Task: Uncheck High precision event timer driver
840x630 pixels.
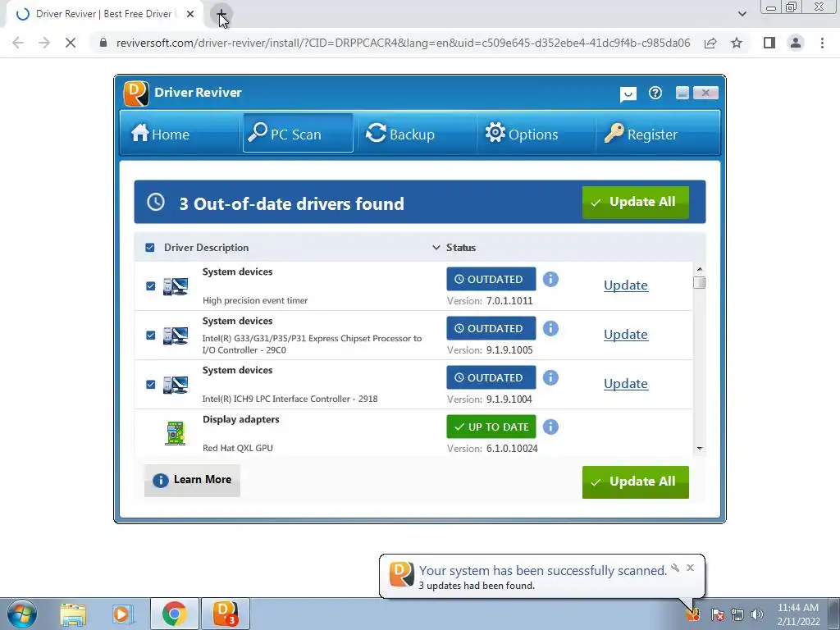Action: pos(151,286)
